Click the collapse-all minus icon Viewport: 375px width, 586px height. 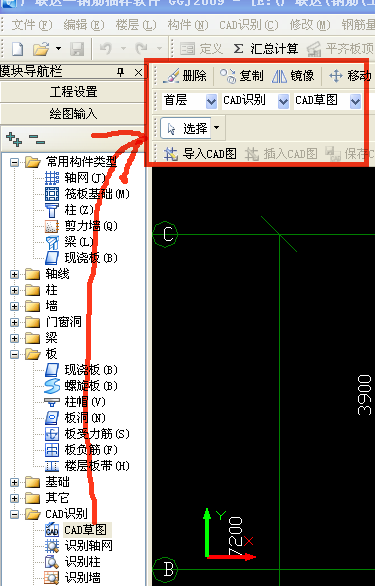[37, 139]
